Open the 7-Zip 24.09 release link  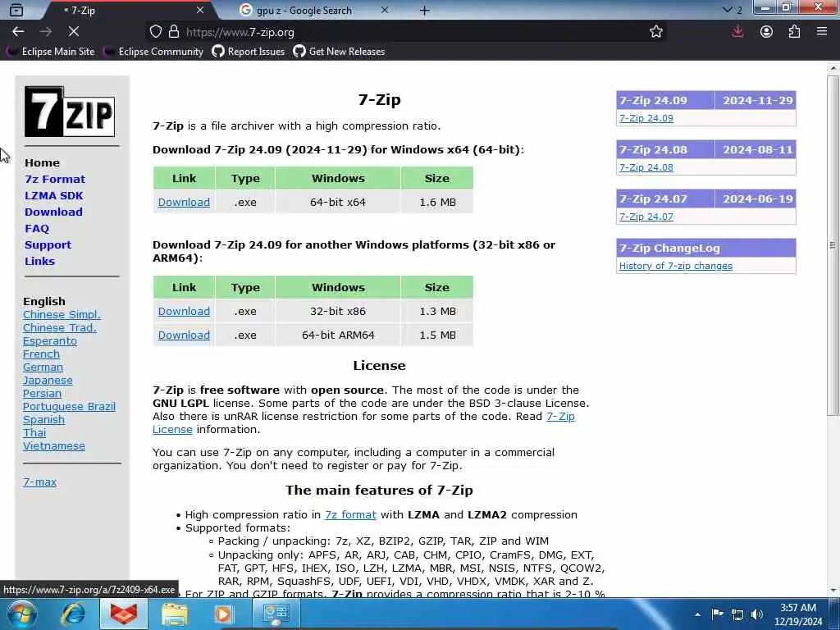coord(646,118)
